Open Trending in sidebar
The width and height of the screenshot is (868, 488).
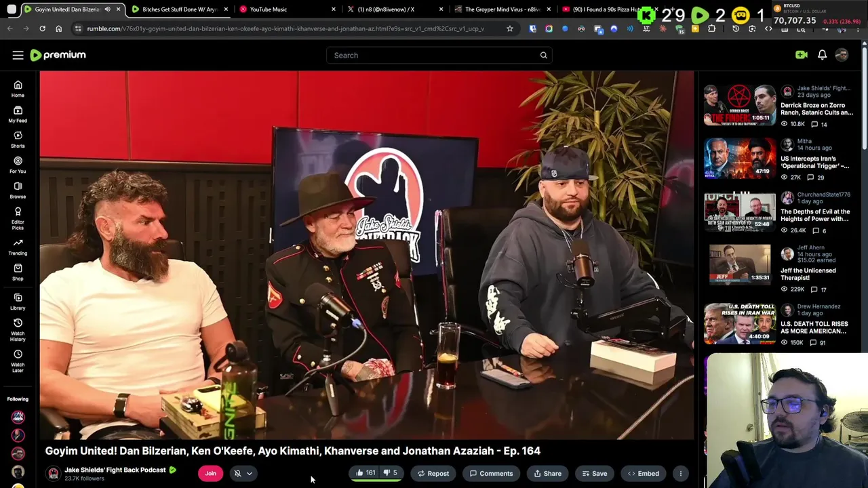(x=18, y=247)
